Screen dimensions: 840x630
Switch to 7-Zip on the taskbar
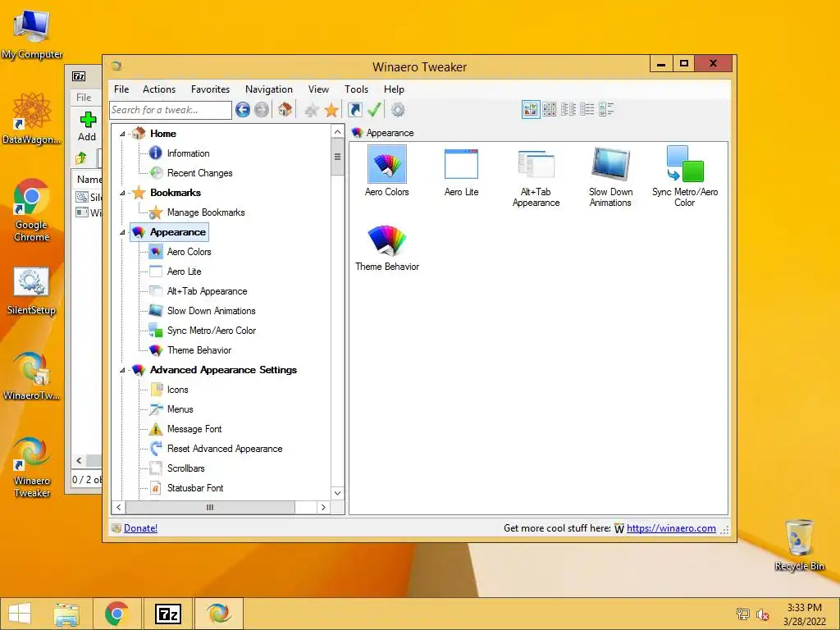pyautogui.click(x=167, y=614)
